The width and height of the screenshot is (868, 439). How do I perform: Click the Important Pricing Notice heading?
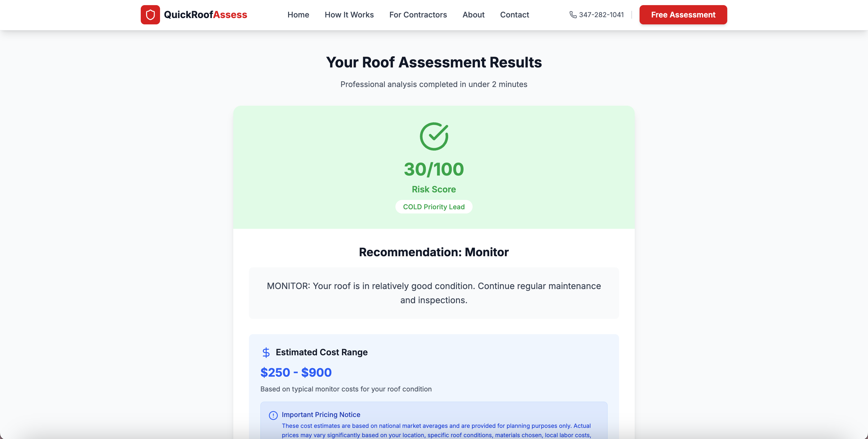[321, 414]
